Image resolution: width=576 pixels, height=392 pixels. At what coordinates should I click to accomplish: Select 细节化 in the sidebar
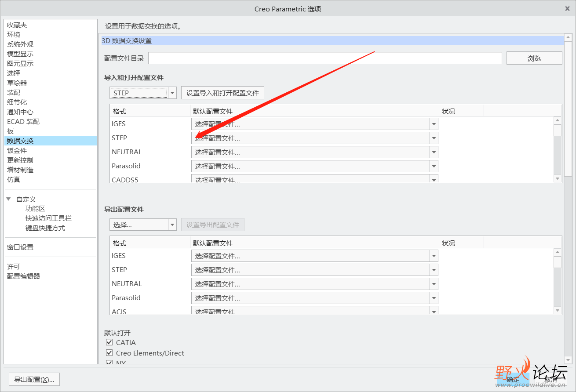click(17, 102)
